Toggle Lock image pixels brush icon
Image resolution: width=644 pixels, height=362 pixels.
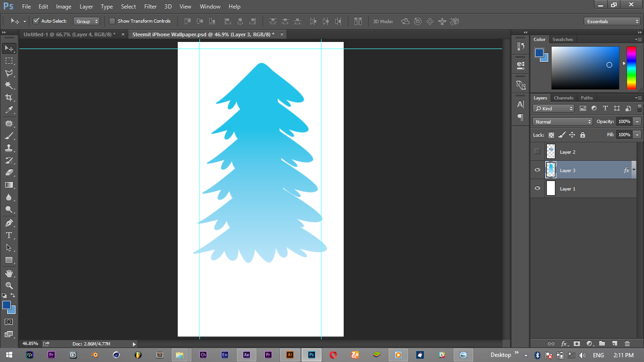[x=561, y=135]
